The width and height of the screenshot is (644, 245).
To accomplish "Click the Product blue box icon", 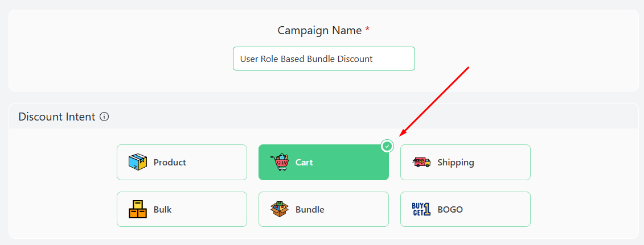I will 138,162.
